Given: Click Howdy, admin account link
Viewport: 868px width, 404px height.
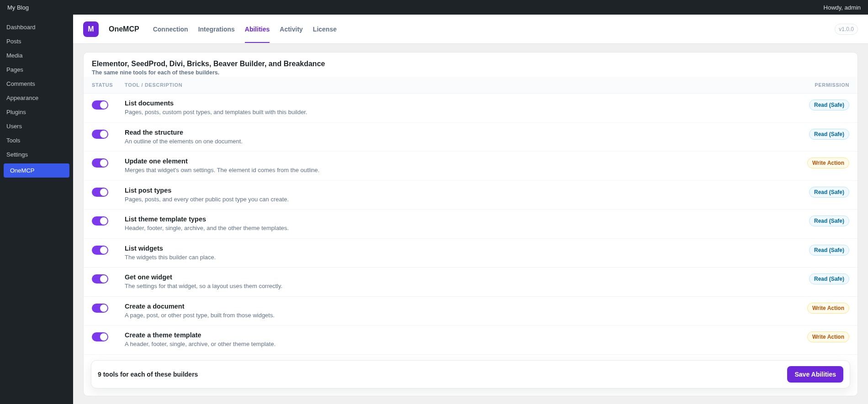Looking at the screenshot, I should coord(842,7).
